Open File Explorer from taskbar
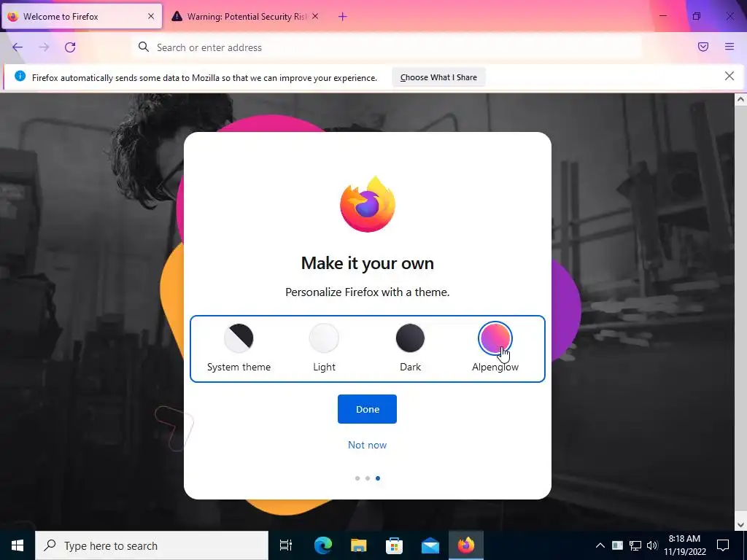Screen dimensions: 747x560 click(358, 545)
